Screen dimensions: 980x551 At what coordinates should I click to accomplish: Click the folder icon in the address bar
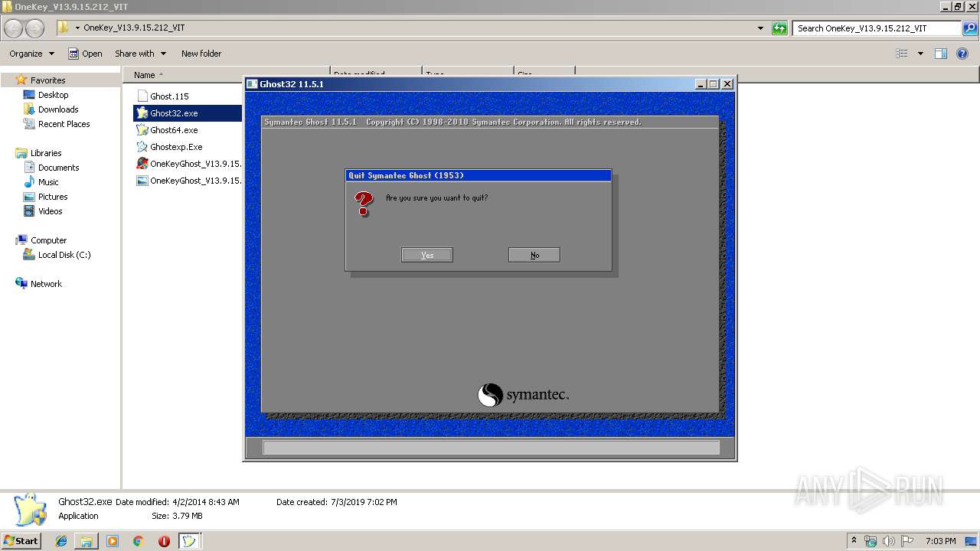click(64, 28)
